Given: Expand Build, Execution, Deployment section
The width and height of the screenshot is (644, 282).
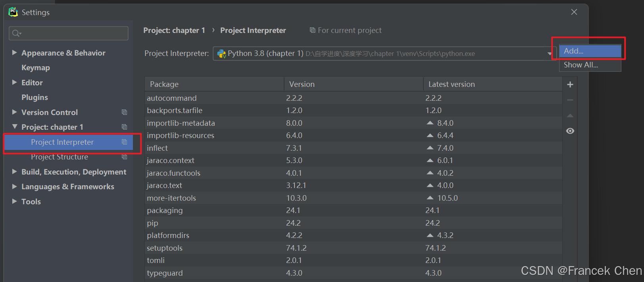Looking at the screenshot, I should [14, 171].
